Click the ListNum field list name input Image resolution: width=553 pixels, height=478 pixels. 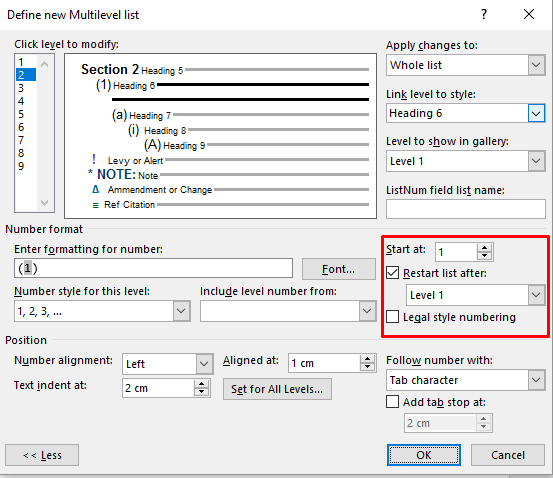[466, 209]
